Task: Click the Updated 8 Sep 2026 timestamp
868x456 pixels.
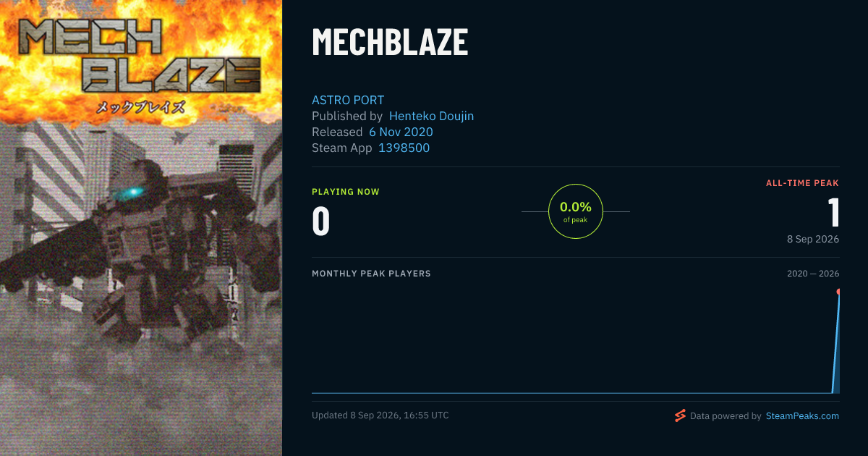Action: [x=380, y=415]
